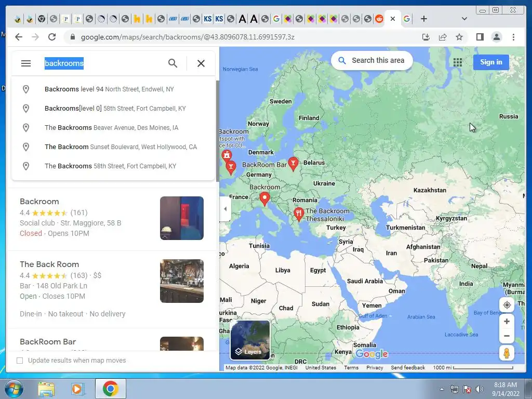
Task: Click the magnifier search icon in search box
Action: [x=172, y=63]
